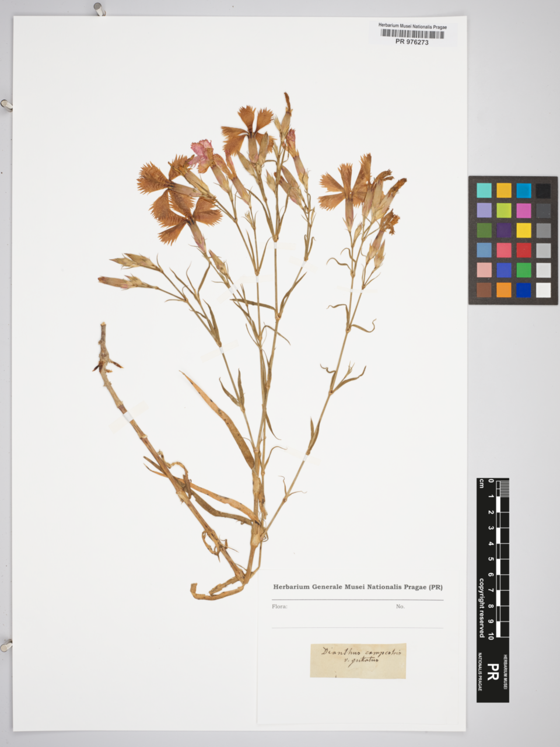
Task: Select the handwritten Dianthus campestris label
Action: point(358,661)
